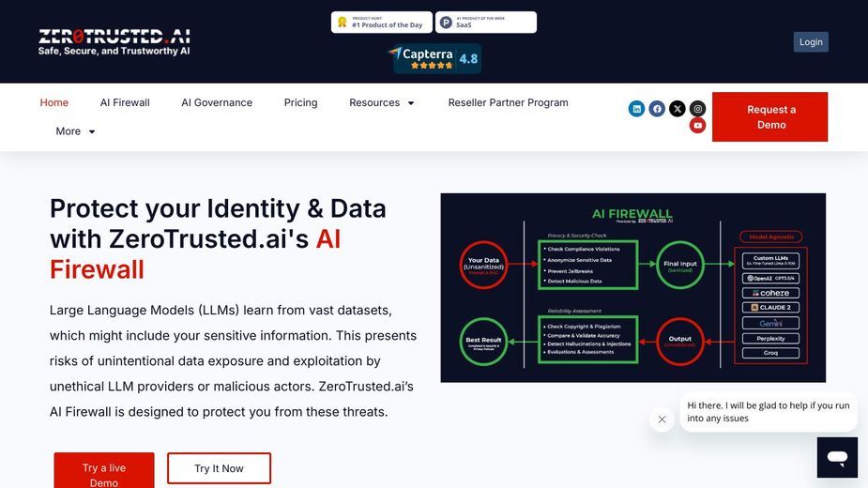Open the YouTube social icon
The height and width of the screenshot is (488, 868).
tap(697, 126)
